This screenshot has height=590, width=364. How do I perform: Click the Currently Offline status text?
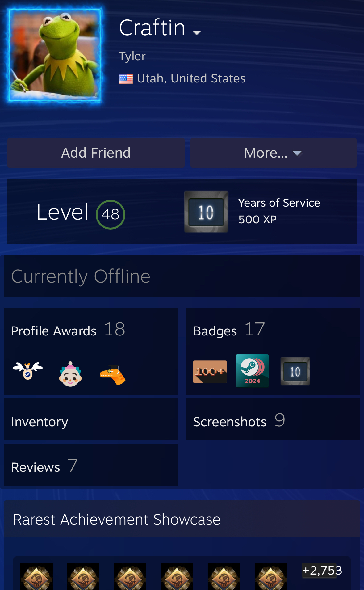click(x=81, y=276)
